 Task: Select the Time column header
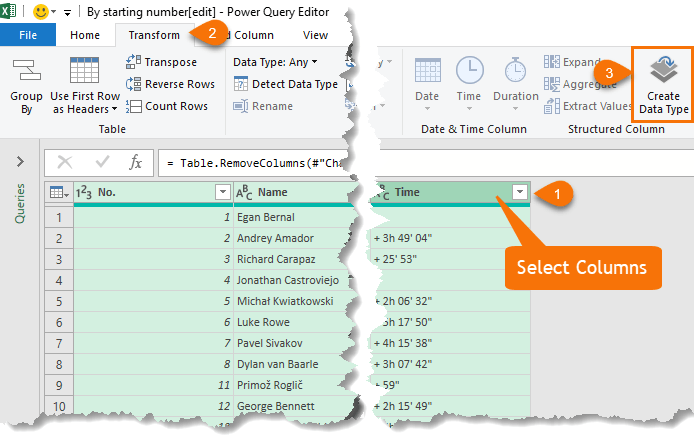pyautogui.click(x=449, y=192)
